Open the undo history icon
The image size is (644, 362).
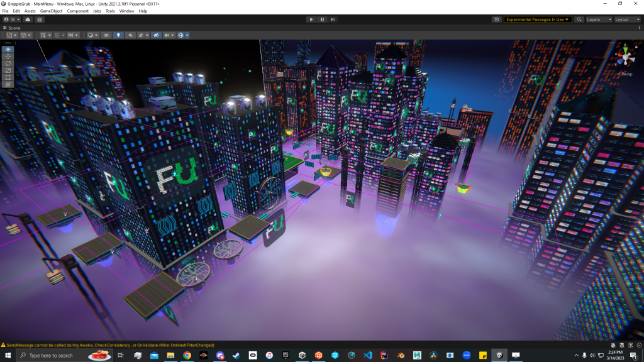pos(497,19)
